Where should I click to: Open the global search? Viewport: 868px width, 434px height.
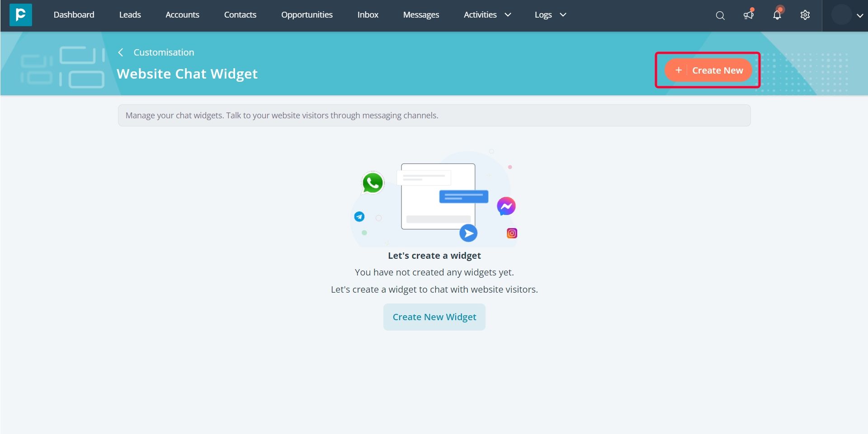tap(720, 15)
